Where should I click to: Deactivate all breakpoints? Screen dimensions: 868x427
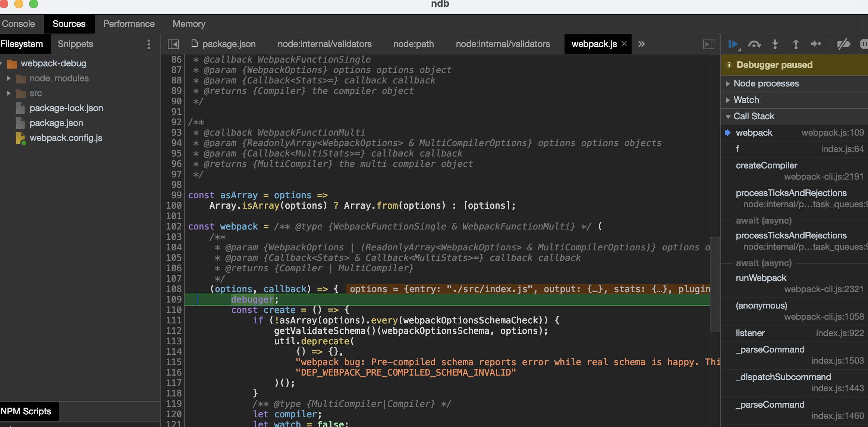pyautogui.click(x=843, y=44)
